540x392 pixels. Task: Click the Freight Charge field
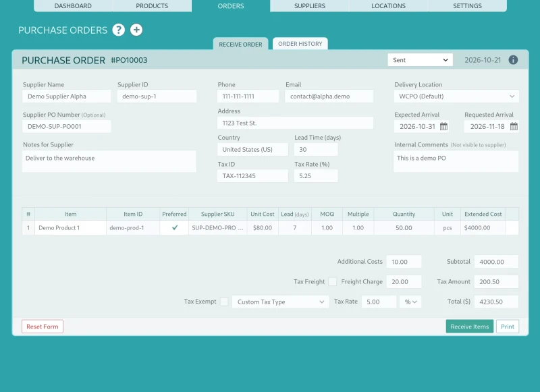point(404,282)
